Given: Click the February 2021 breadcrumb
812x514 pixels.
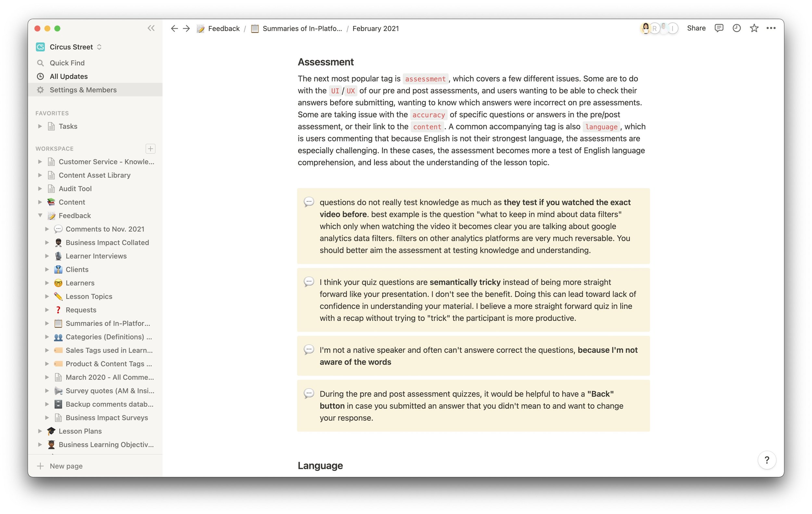Looking at the screenshot, I should coord(375,28).
